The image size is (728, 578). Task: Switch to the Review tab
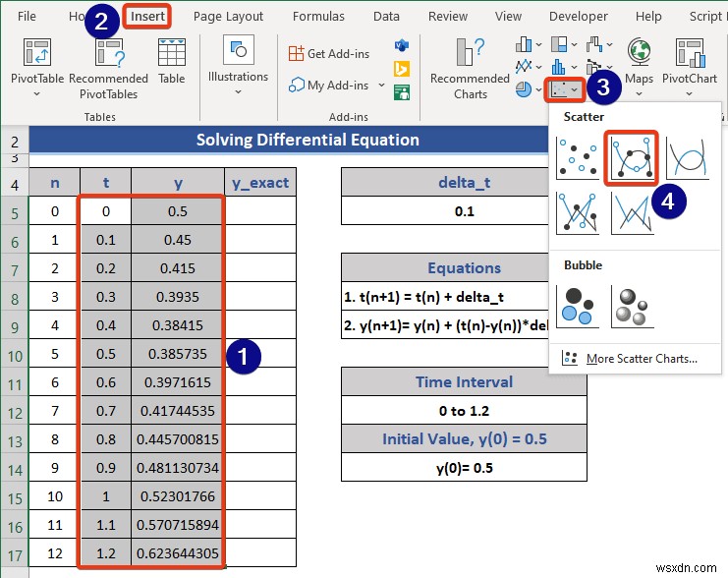point(448,17)
